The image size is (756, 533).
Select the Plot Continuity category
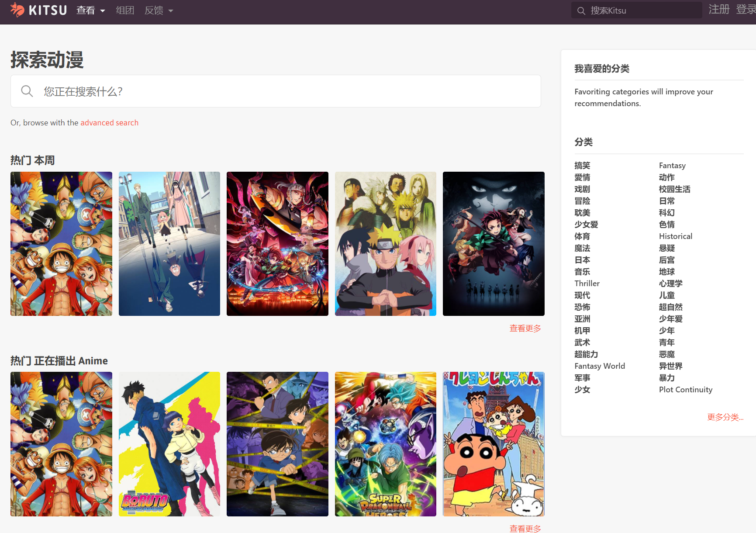[x=686, y=390]
